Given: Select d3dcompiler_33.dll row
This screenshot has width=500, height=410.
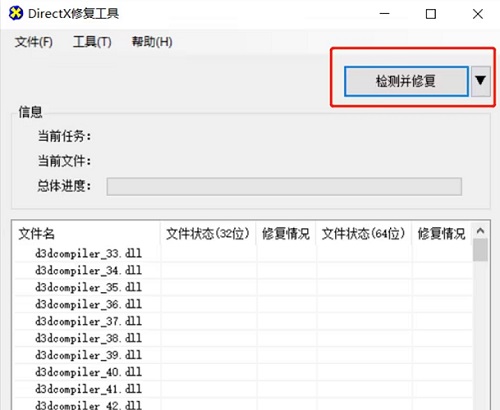Looking at the screenshot, I should pyautogui.click(x=243, y=253).
